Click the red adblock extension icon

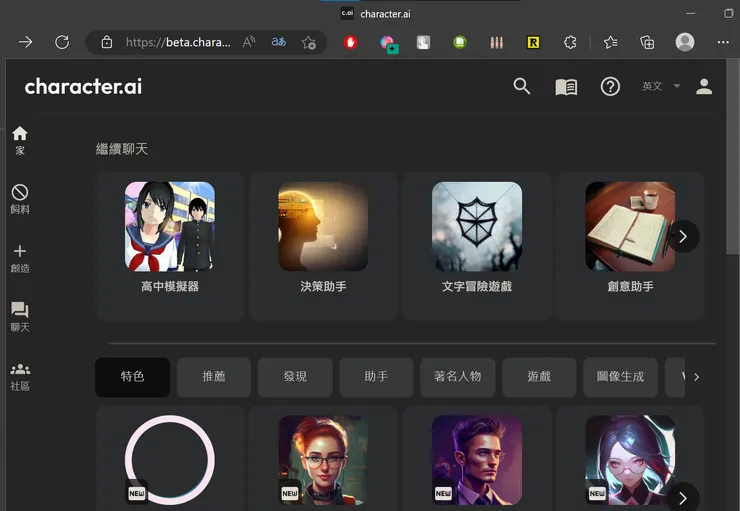350,42
